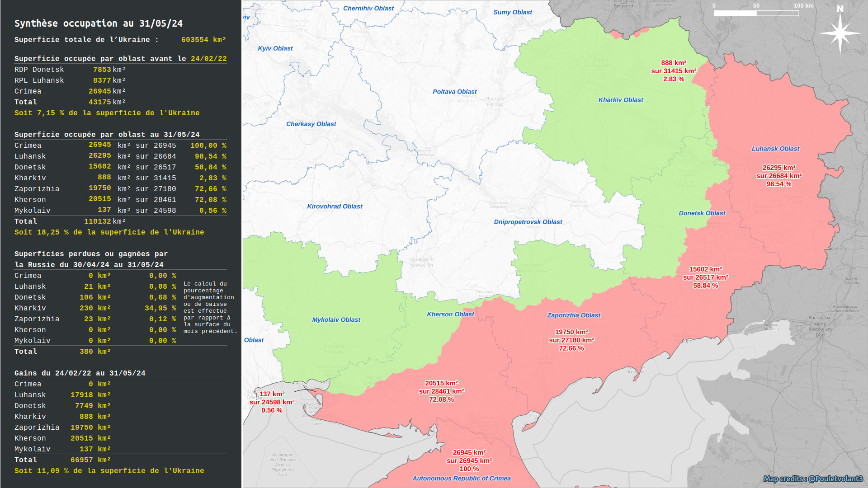This screenshot has width=868, height=488.
Task: Click the Kyiv Oblast map label
Action: click(275, 48)
